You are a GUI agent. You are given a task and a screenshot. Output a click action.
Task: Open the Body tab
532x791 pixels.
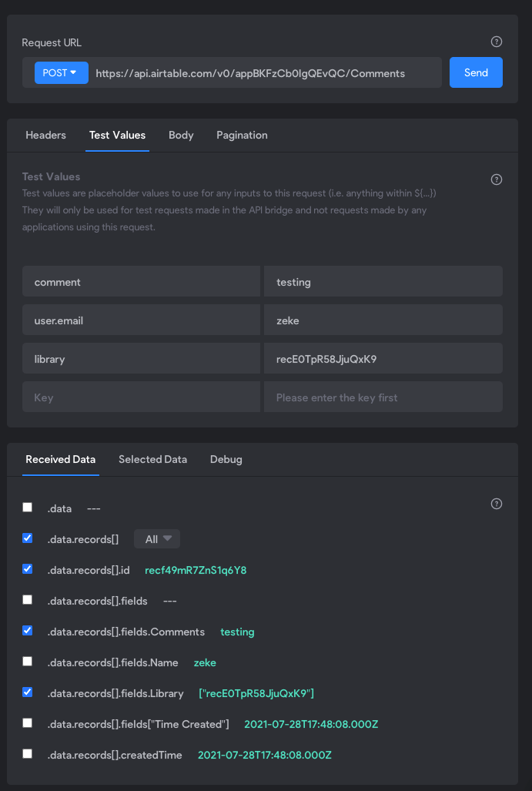(x=181, y=136)
